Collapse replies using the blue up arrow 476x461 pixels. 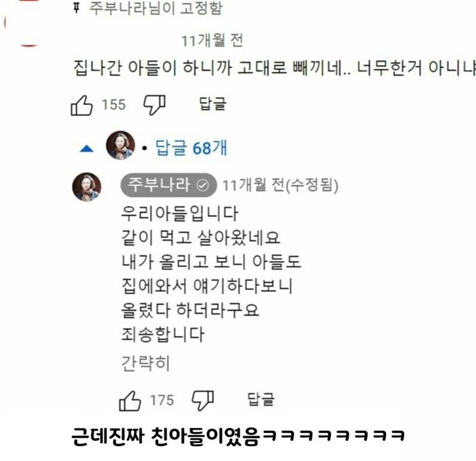86,148
